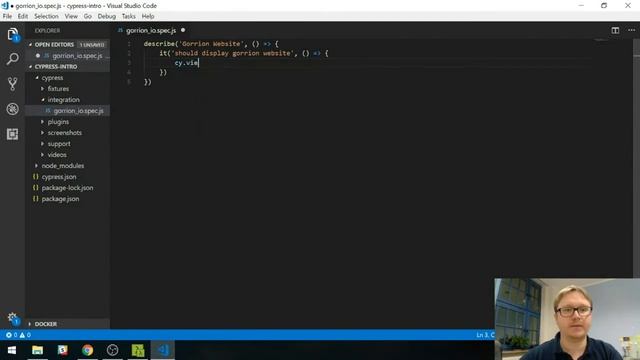Expand the support folder

click(x=42, y=144)
